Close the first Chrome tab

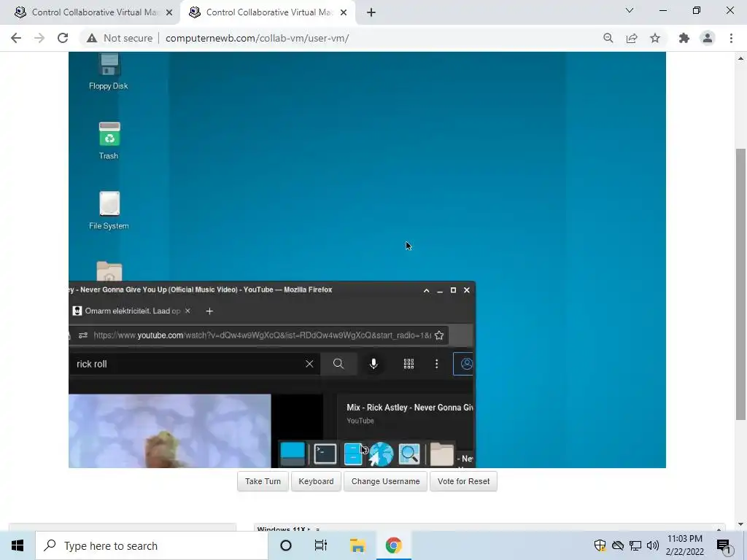click(169, 12)
